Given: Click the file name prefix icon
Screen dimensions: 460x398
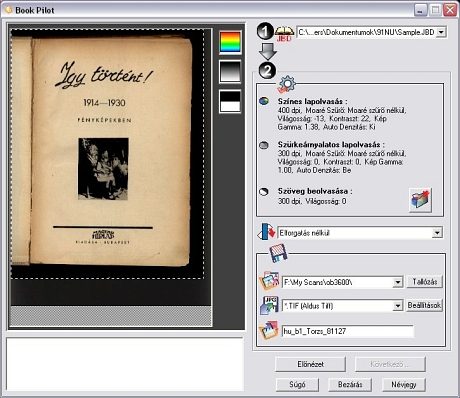Looking at the screenshot, I should click(269, 330).
